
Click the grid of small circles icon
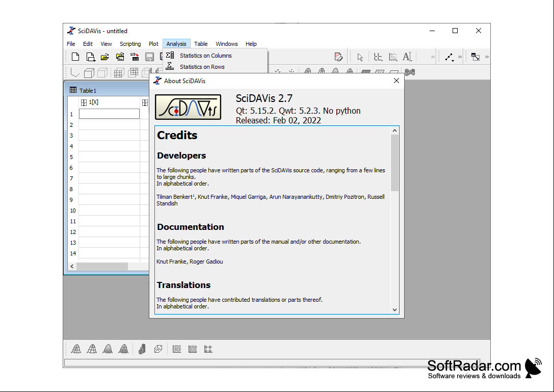177,349
